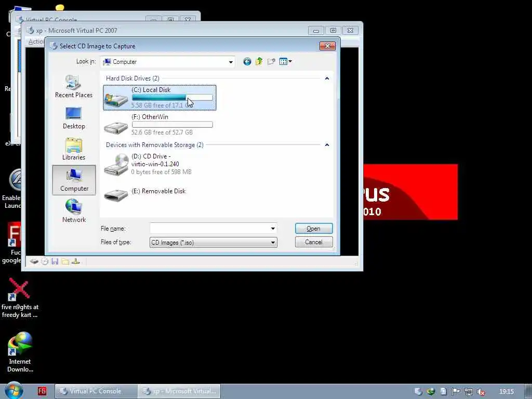Open the View Menu button
The width and height of the screenshot is (532, 399).
[x=285, y=61]
